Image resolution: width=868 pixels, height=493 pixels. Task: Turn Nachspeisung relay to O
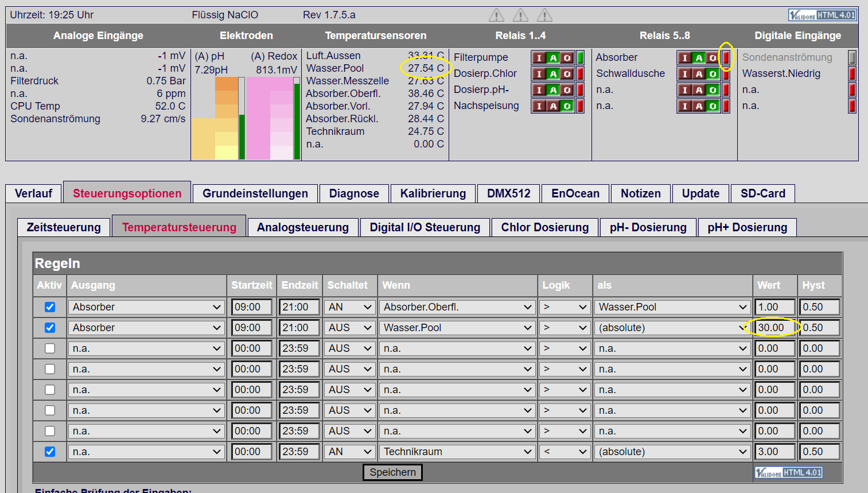(x=567, y=106)
